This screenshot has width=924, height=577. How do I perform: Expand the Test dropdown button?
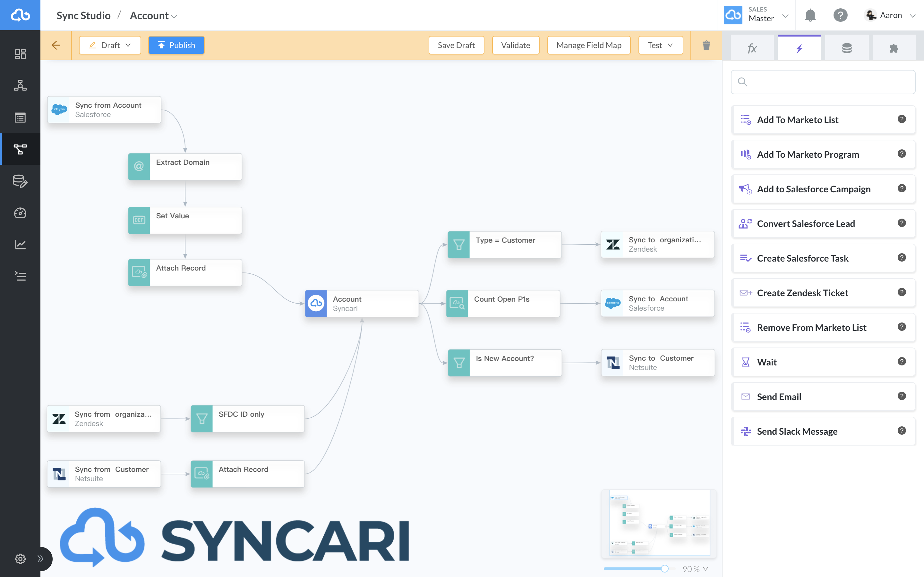point(660,46)
